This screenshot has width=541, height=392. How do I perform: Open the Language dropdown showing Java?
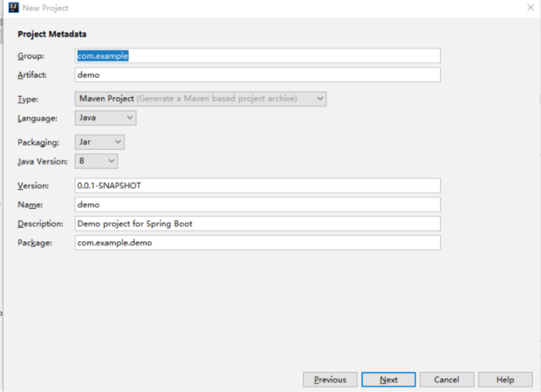[x=106, y=118]
